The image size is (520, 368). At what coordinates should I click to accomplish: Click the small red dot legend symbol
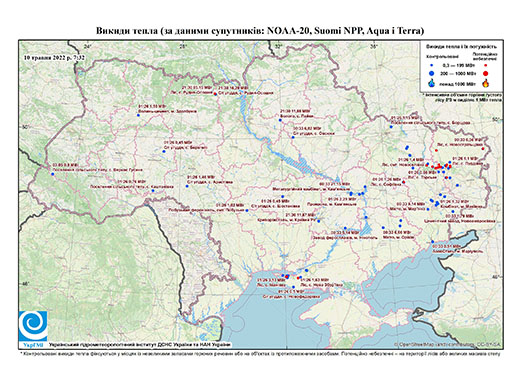486,65
